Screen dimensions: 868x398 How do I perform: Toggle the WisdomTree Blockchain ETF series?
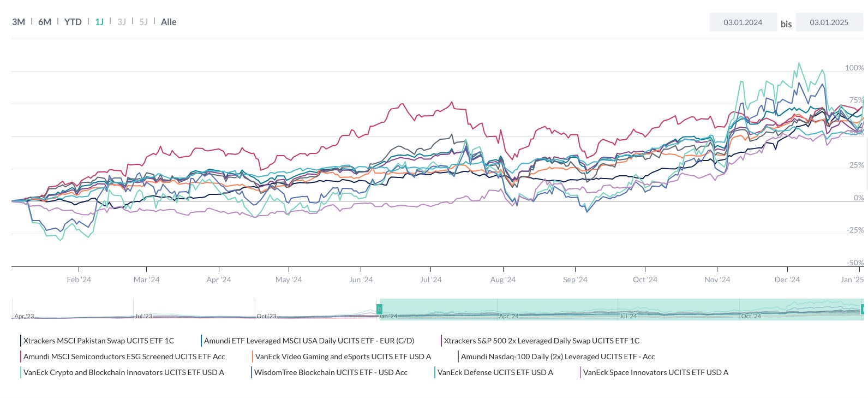coord(331,372)
